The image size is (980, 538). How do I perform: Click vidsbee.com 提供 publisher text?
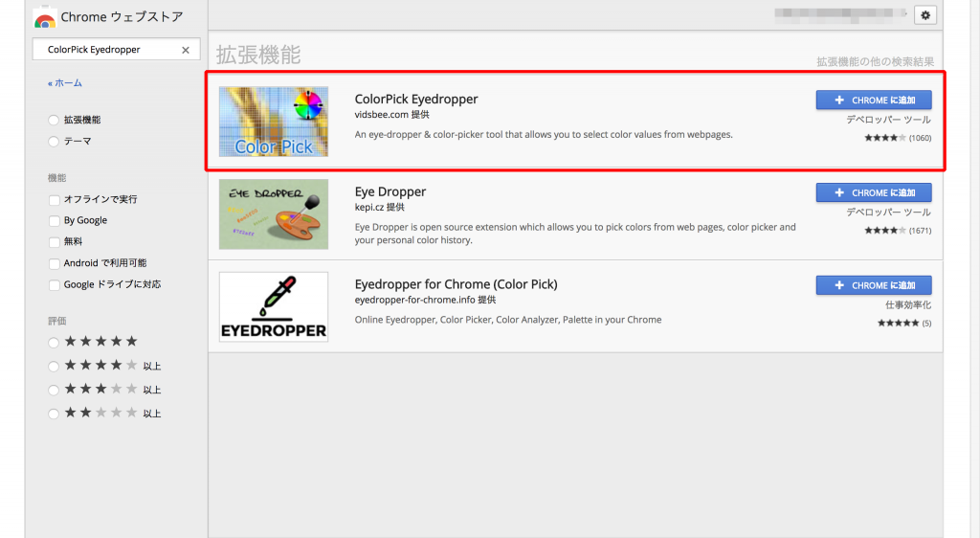click(x=391, y=114)
